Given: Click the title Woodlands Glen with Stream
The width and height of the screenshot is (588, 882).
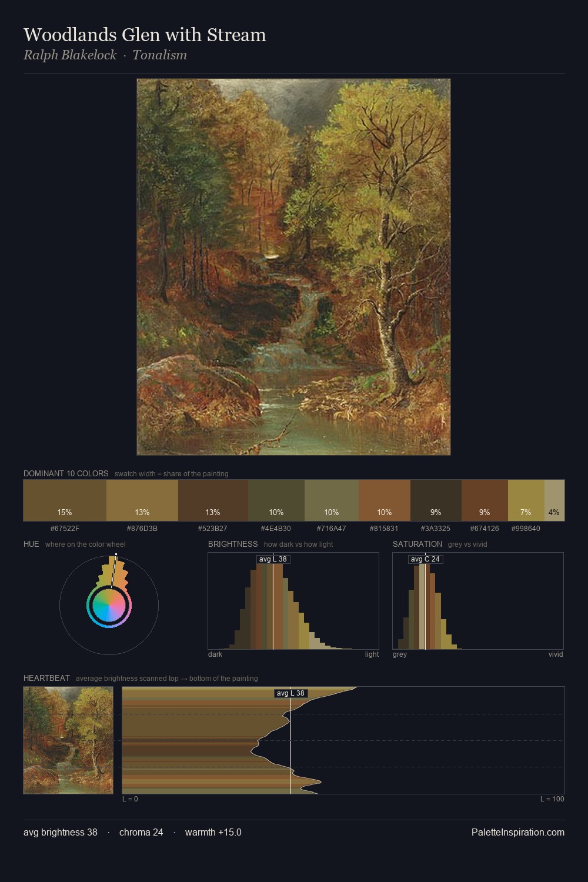Looking at the screenshot, I should point(145,35).
